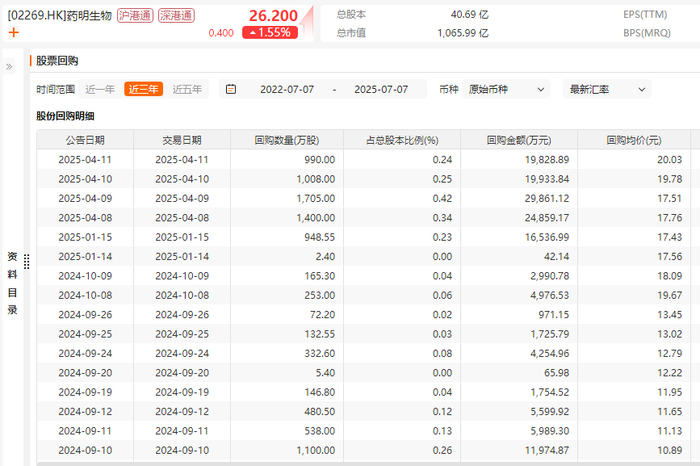Screen dimensions: 700x466
Task: Edit start date 2022-07-07 field
Action: pyautogui.click(x=287, y=89)
